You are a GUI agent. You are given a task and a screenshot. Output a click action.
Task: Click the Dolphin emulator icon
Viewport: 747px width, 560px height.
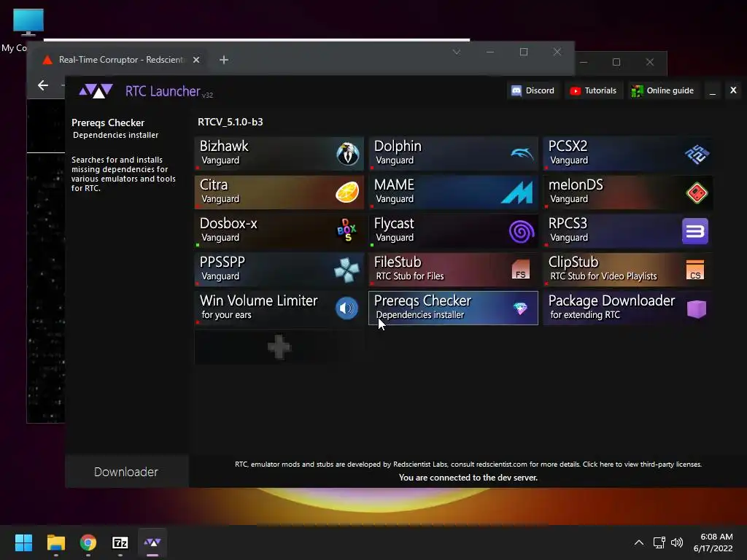point(522,153)
